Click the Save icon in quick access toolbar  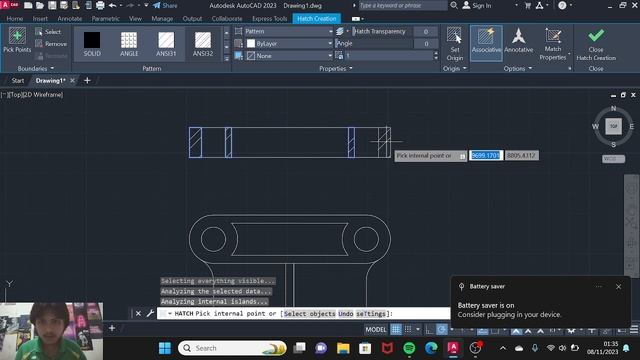pos(52,6)
